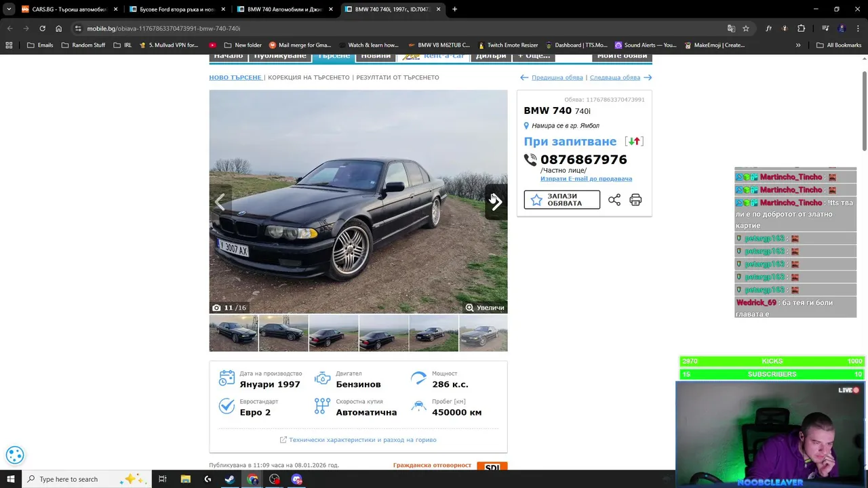Click the share listing icon
Screen dimensions: 868x488
coord(614,200)
